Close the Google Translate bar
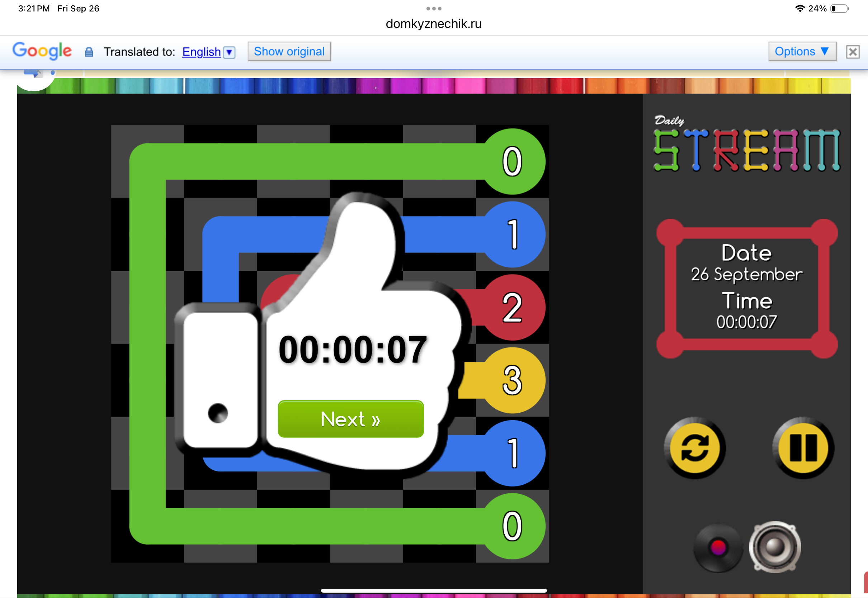The width and height of the screenshot is (868, 598). (852, 52)
